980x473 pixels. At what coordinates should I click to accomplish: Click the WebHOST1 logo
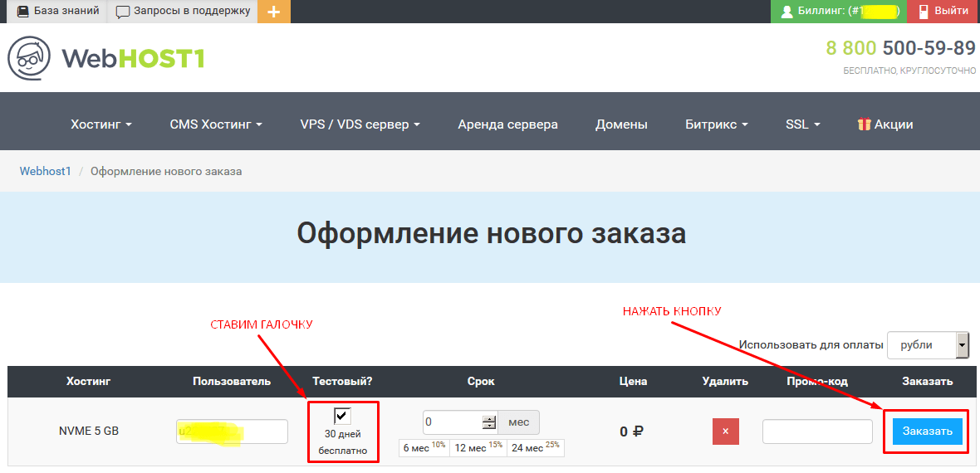[105, 58]
